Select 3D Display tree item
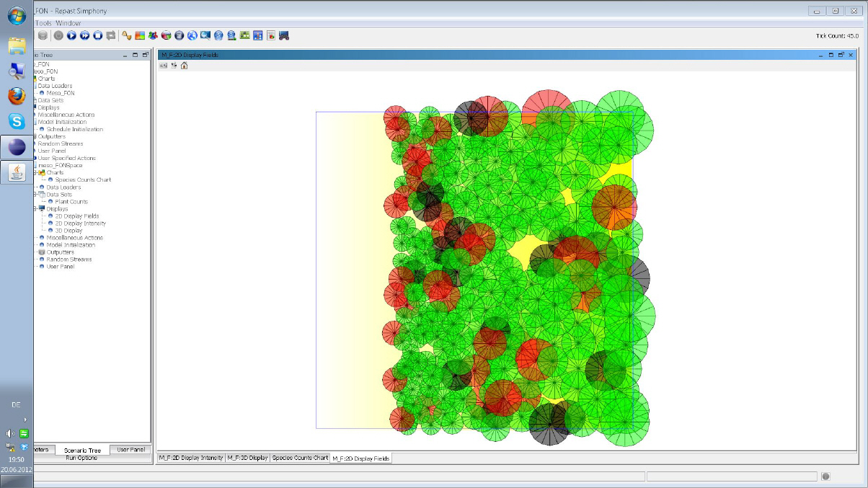 coord(68,231)
